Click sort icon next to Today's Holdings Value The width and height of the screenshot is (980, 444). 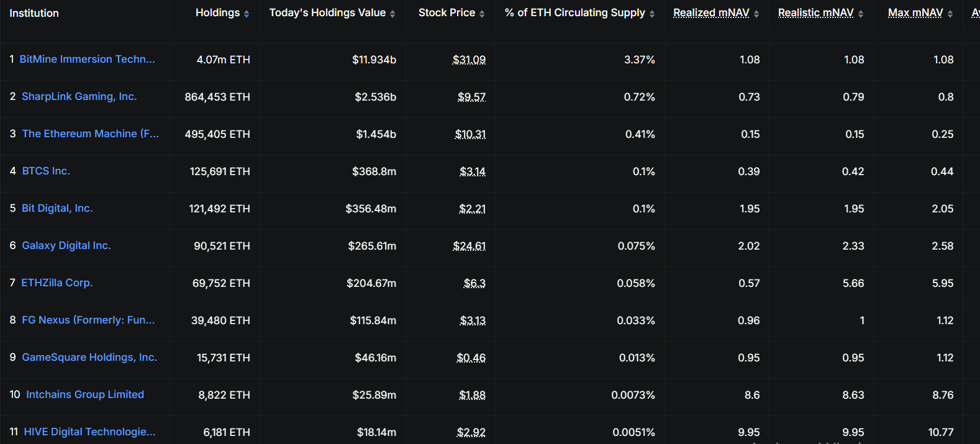point(392,14)
